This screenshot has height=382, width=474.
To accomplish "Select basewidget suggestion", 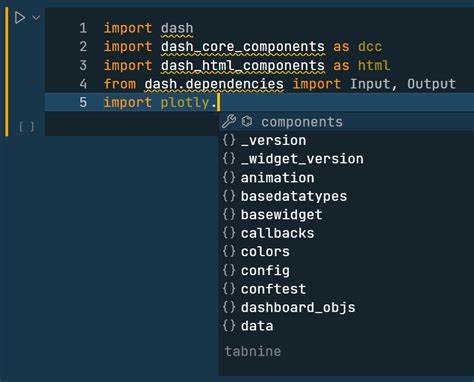I will (346, 215).
